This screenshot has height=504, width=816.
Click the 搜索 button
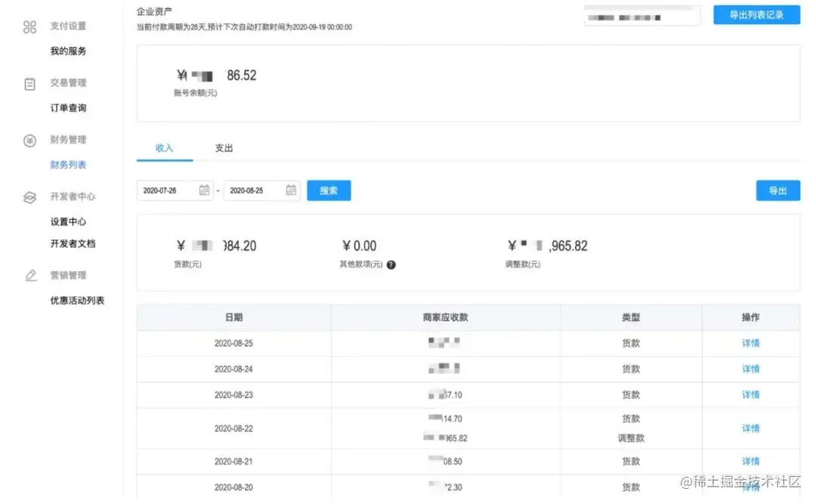pos(328,190)
